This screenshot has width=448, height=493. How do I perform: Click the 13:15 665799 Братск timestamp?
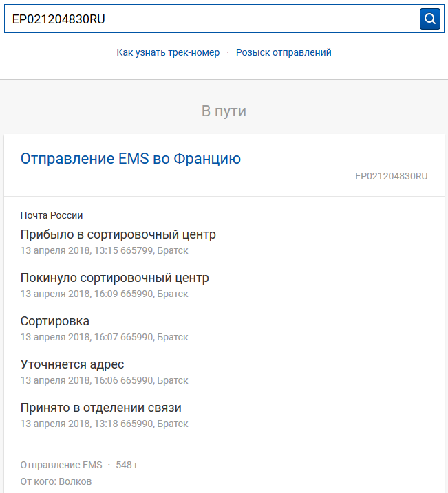(104, 250)
